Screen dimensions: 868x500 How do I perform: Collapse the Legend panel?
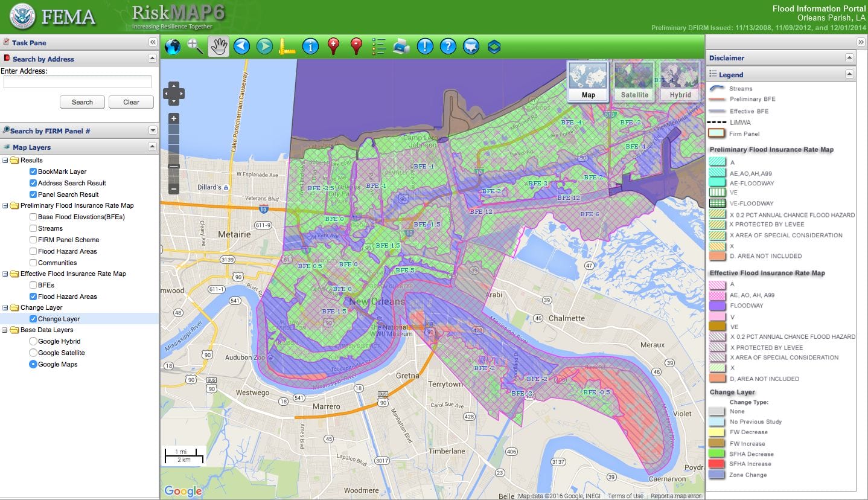click(x=849, y=74)
